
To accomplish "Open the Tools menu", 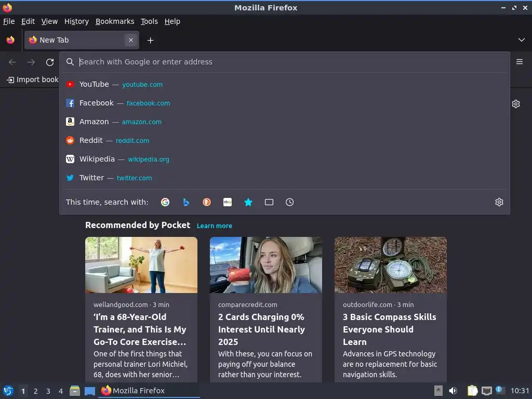I will 149,21.
